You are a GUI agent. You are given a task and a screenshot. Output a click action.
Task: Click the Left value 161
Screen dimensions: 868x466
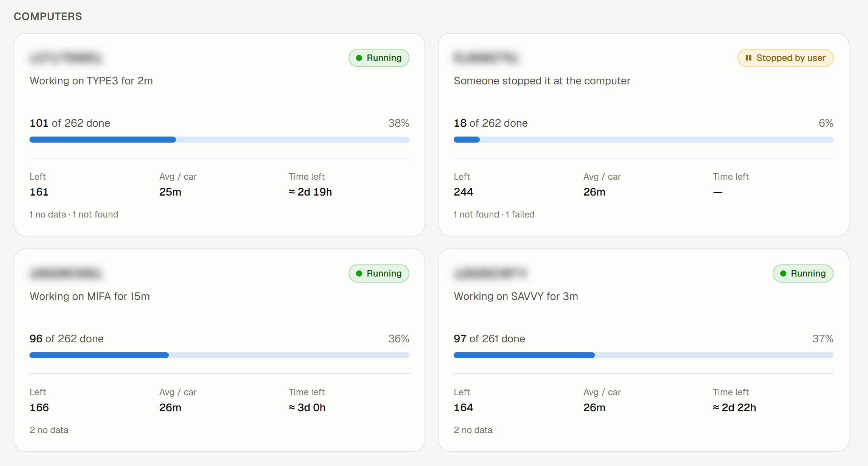39,192
